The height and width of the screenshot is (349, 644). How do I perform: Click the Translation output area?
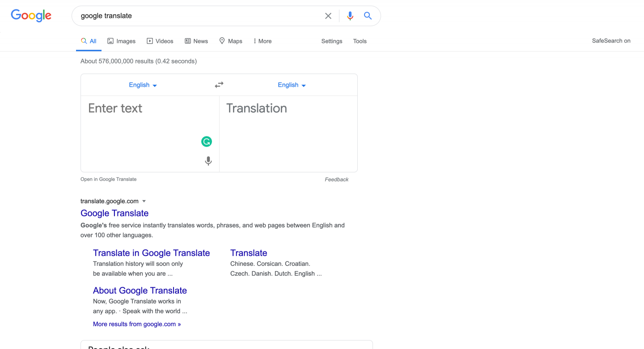click(x=288, y=134)
